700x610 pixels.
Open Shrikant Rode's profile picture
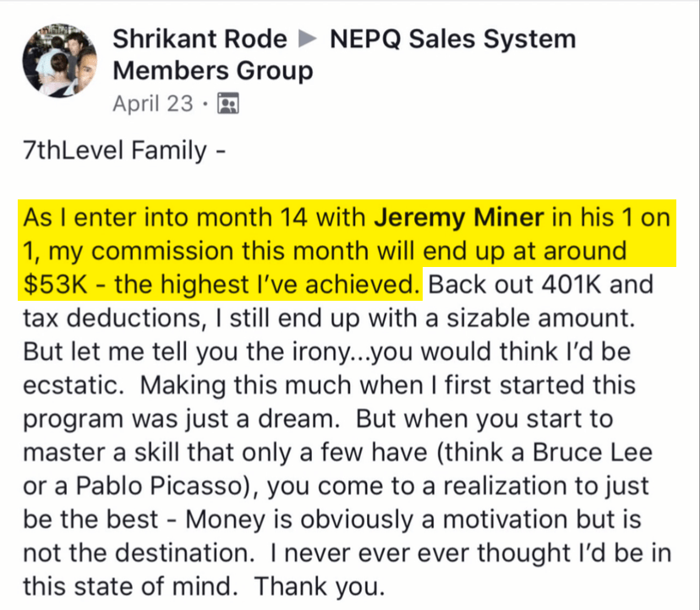click(60, 60)
